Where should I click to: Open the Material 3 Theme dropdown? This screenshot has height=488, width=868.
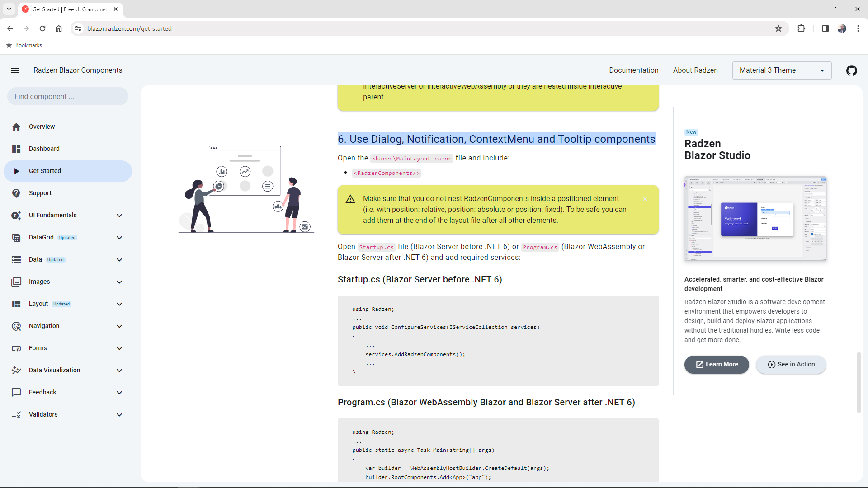coord(782,70)
